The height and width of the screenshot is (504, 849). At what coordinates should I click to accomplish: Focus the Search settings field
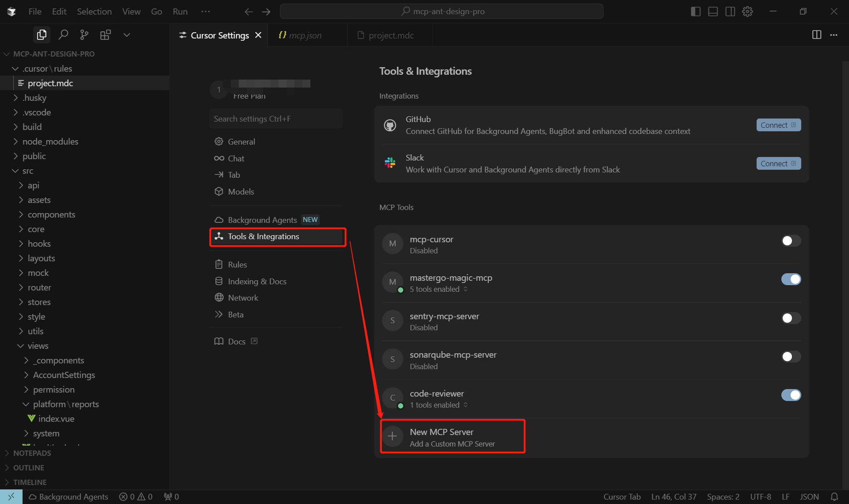point(276,118)
